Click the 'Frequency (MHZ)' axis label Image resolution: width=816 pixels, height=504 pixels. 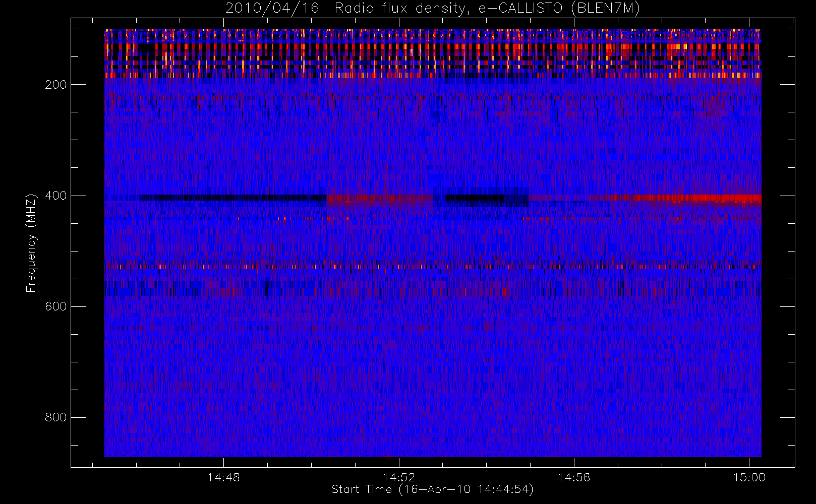coord(31,243)
